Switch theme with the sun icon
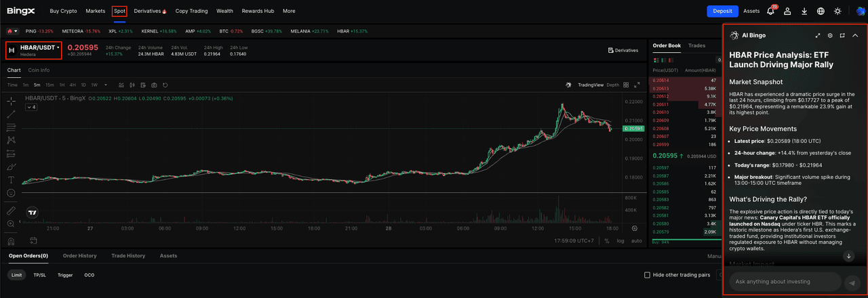 click(x=837, y=11)
